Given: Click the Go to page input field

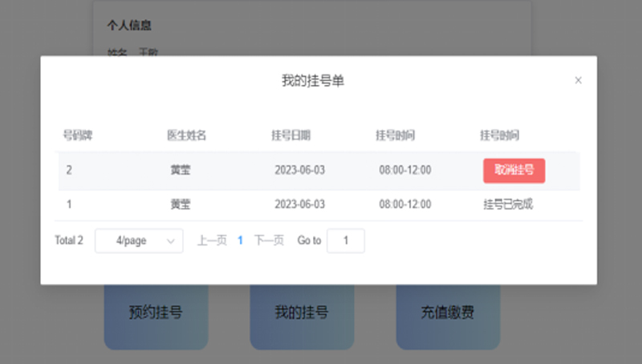Looking at the screenshot, I should (346, 241).
